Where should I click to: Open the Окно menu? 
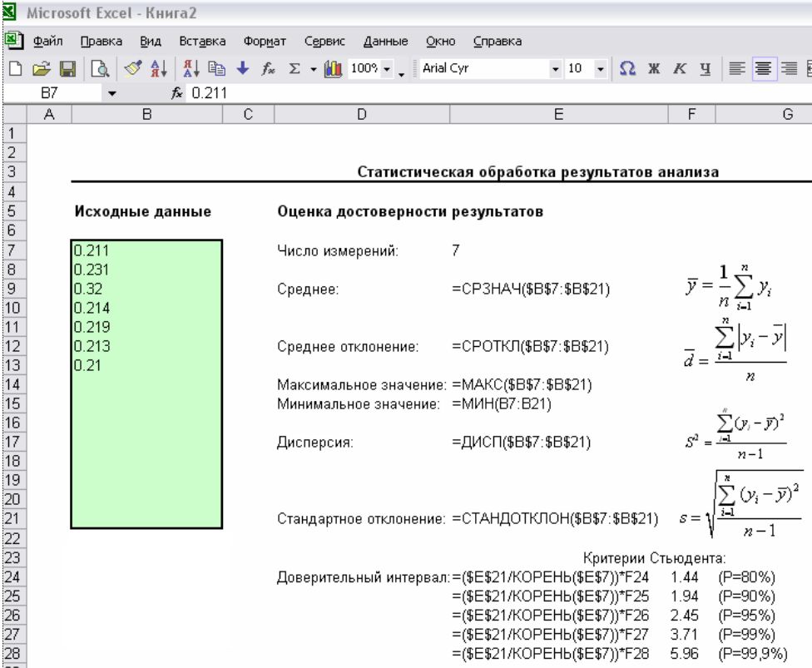(x=441, y=41)
